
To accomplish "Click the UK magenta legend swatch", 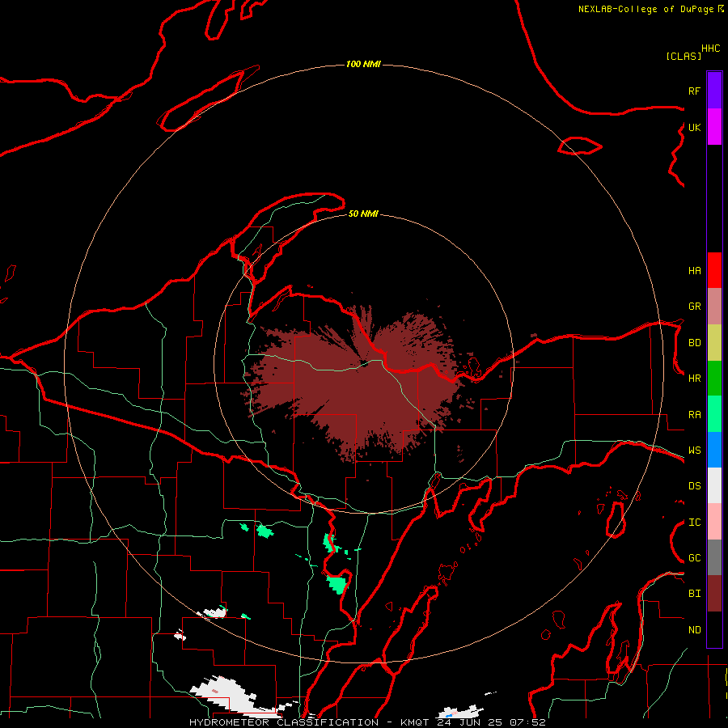I will (x=714, y=127).
